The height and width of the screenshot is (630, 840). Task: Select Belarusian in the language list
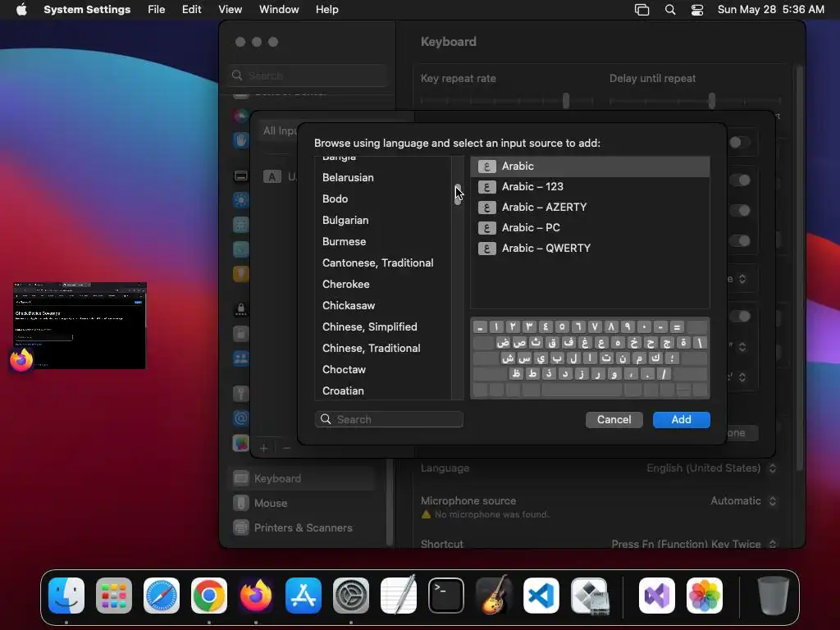(x=382, y=177)
